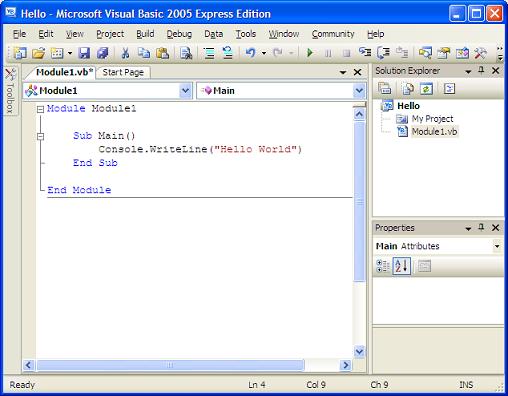
Task: Toggle Categorized view in Properties panel
Action: pos(383,266)
